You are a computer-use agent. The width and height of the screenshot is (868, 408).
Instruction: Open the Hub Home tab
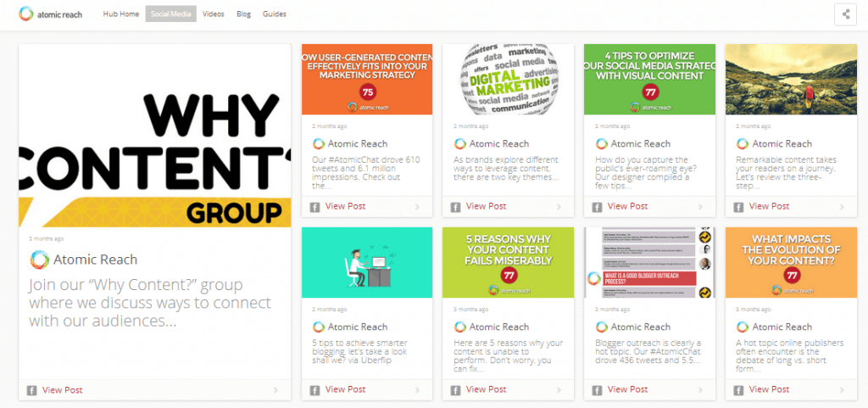[120, 14]
